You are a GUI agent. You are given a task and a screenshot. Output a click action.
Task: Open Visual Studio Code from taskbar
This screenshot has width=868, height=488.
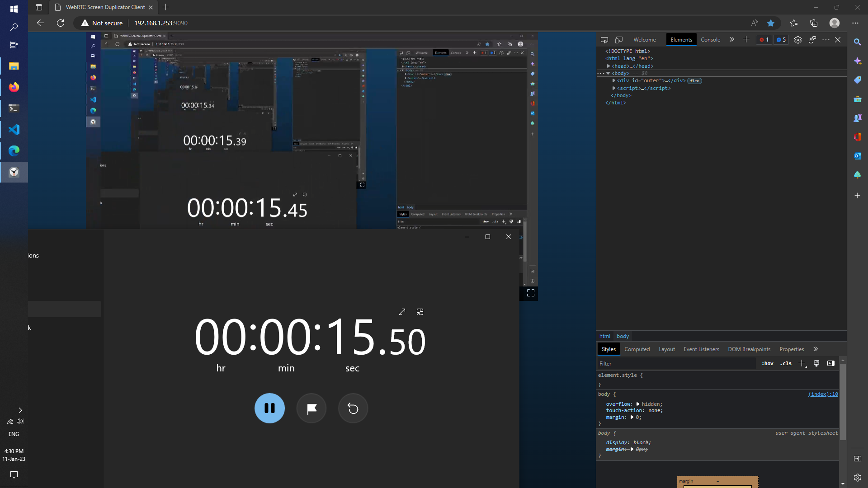tap(14, 130)
